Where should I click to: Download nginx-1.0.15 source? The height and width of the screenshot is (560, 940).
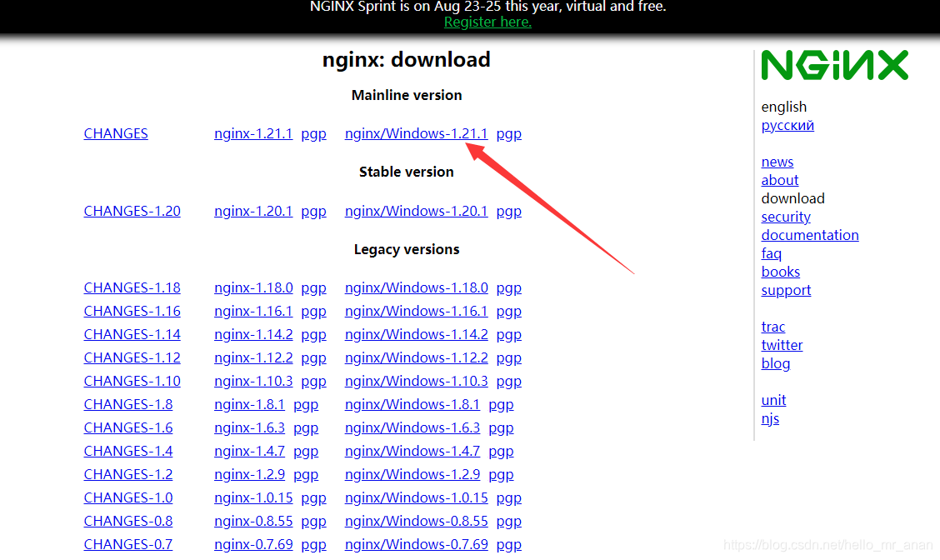(x=253, y=498)
